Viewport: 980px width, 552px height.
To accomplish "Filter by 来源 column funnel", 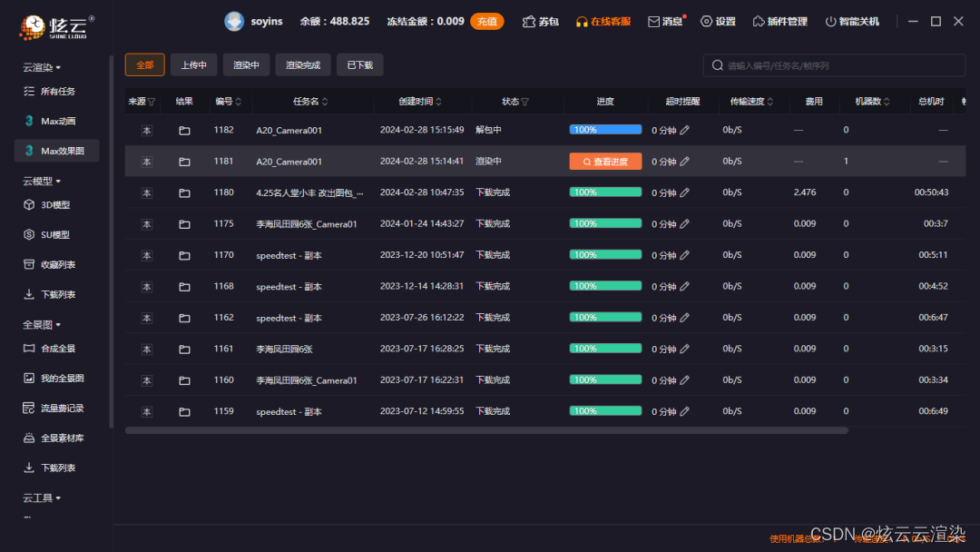I will [152, 102].
